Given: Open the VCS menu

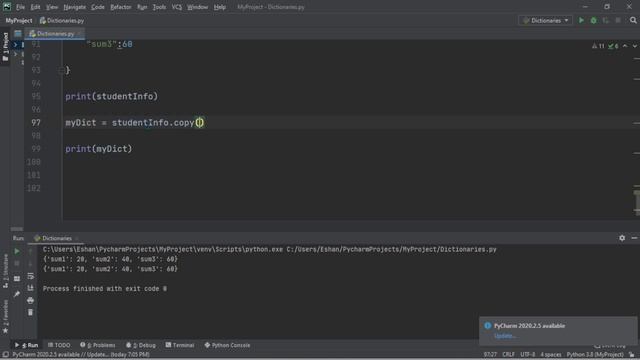Looking at the screenshot, I should 177,7.
